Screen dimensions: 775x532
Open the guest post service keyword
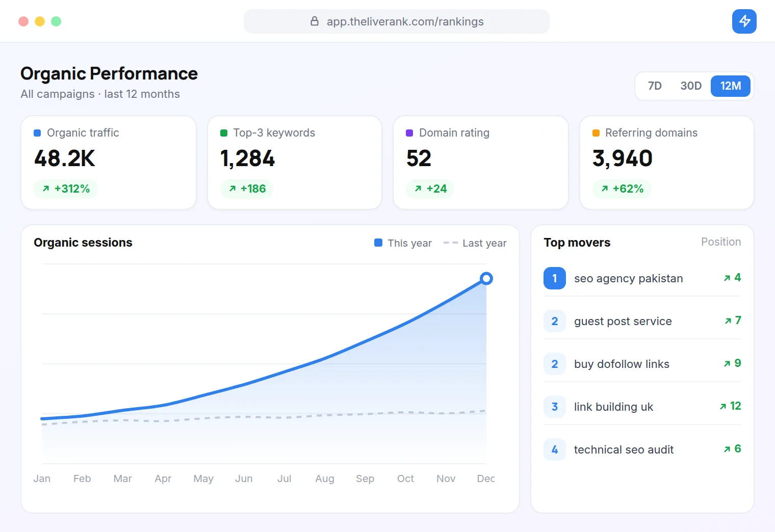(x=623, y=321)
